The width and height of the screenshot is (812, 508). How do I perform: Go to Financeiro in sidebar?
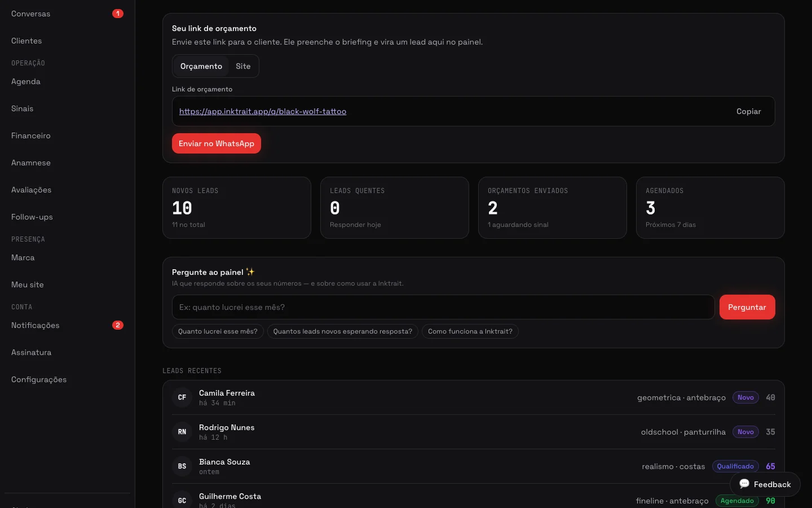point(67,135)
